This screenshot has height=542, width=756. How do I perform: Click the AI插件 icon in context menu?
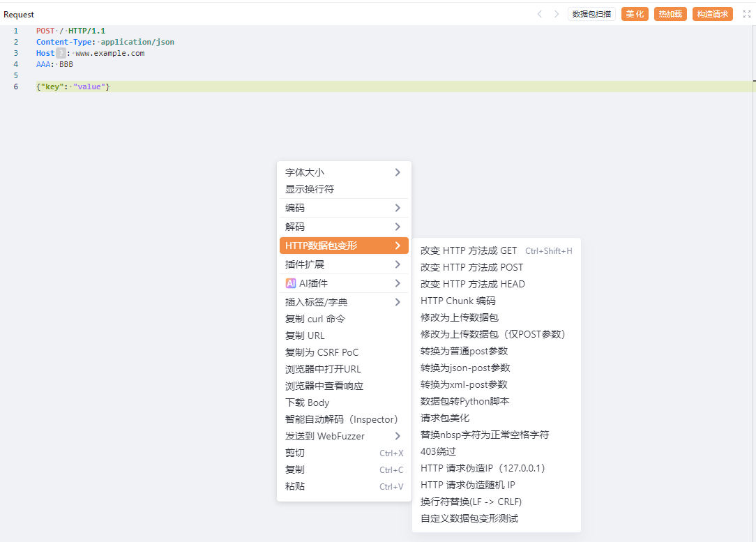coord(291,283)
